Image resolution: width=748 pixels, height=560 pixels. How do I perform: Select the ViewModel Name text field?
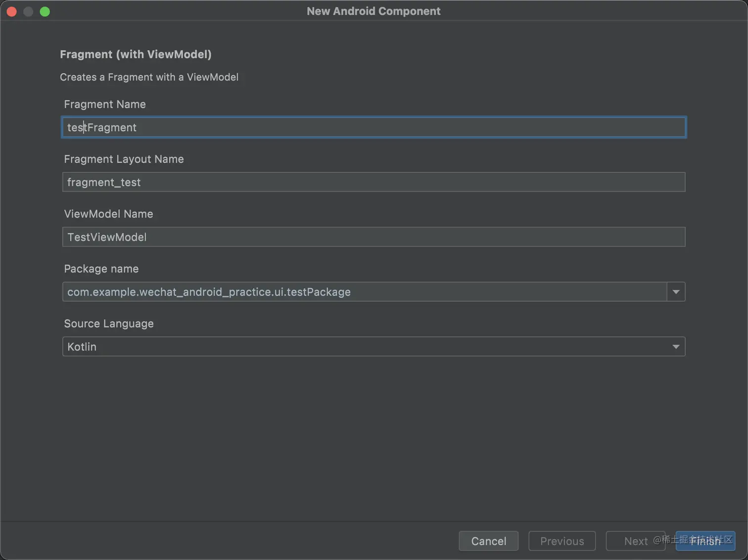coord(374,237)
